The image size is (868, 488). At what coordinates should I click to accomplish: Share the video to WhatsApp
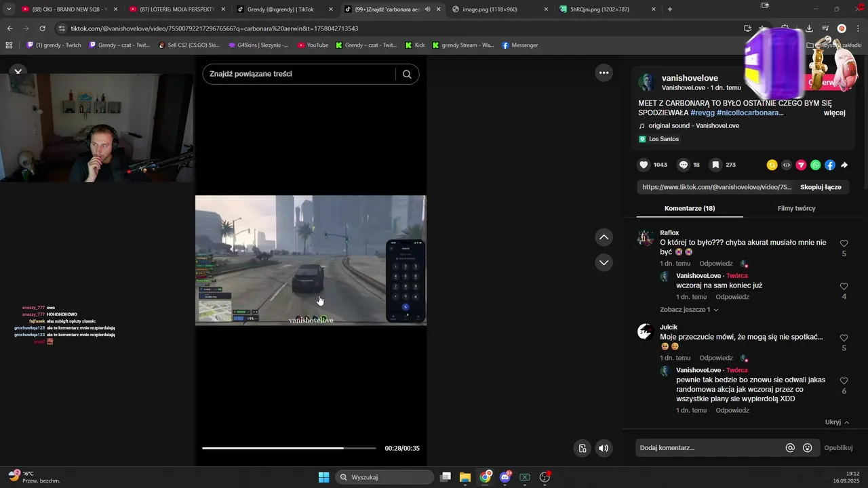click(815, 165)
